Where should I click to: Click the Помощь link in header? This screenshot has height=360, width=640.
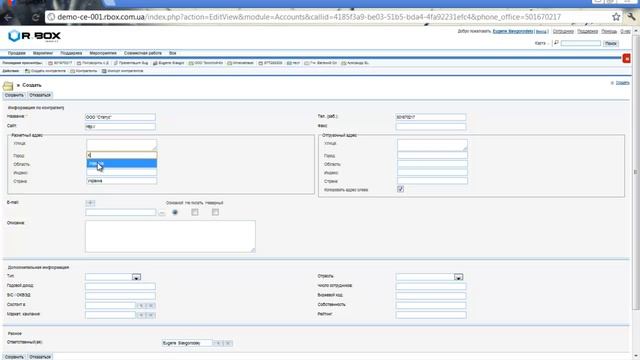609,31
